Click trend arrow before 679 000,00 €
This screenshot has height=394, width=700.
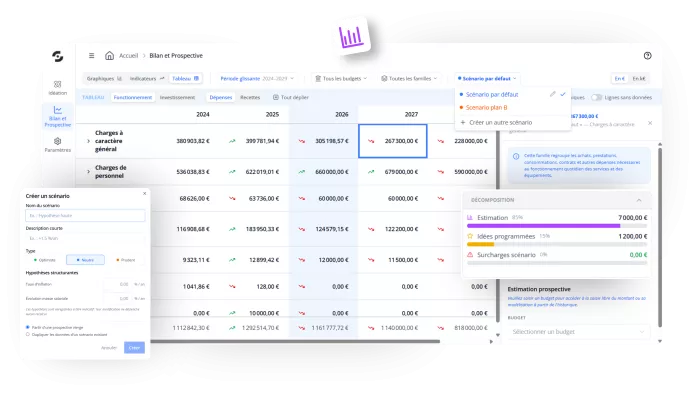click(x=371, y=172)
